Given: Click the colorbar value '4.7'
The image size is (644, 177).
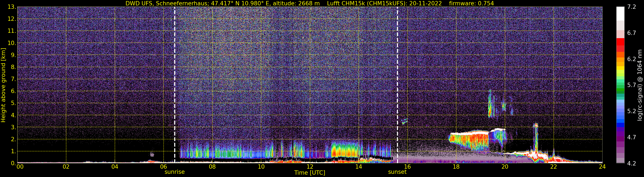Looking at the screenshot, I should (x=632, y=137).
